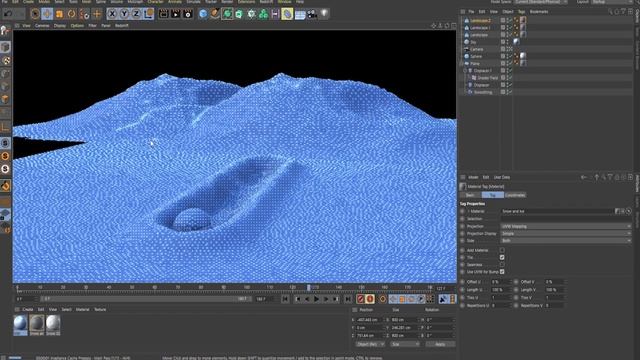The height and width of the screenshot is (360, 640).
Task: Toggle enable checkmark for Smoothing deformer
Action: (510, 92)
